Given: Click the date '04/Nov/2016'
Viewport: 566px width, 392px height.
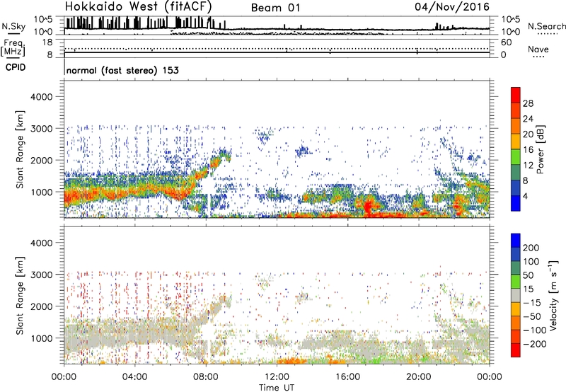Looking at the screenshot, I should [452, 6].
